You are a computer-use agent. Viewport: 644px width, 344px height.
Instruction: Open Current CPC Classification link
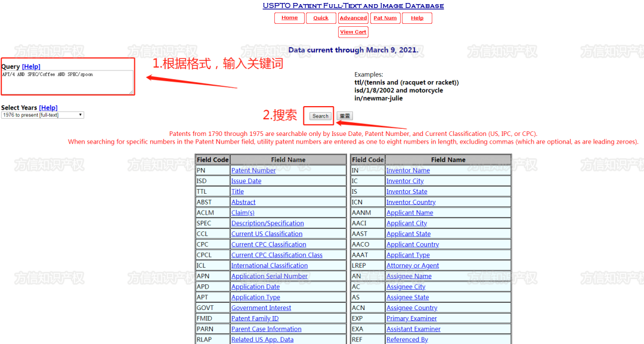point(268,244)
